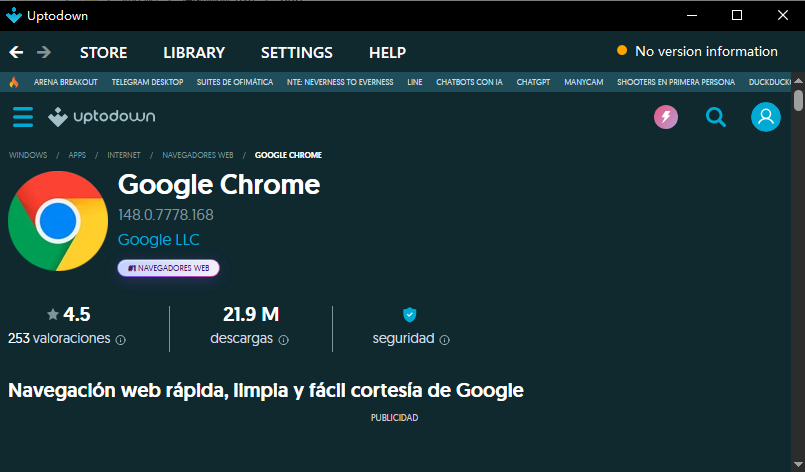805x472 pixels.
Task: Maximize the Uptodown window
Action: point(737,15)
